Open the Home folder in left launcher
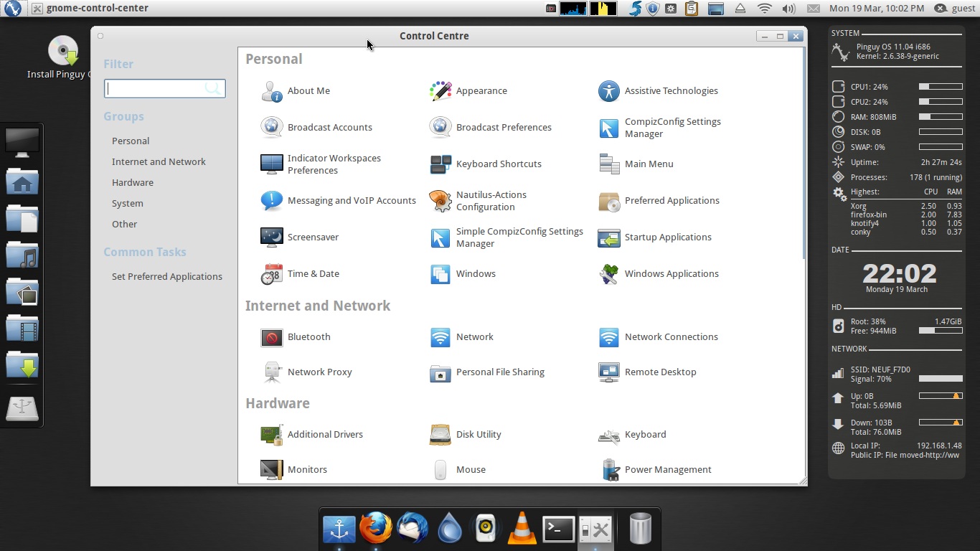 (x=22, y=182)
